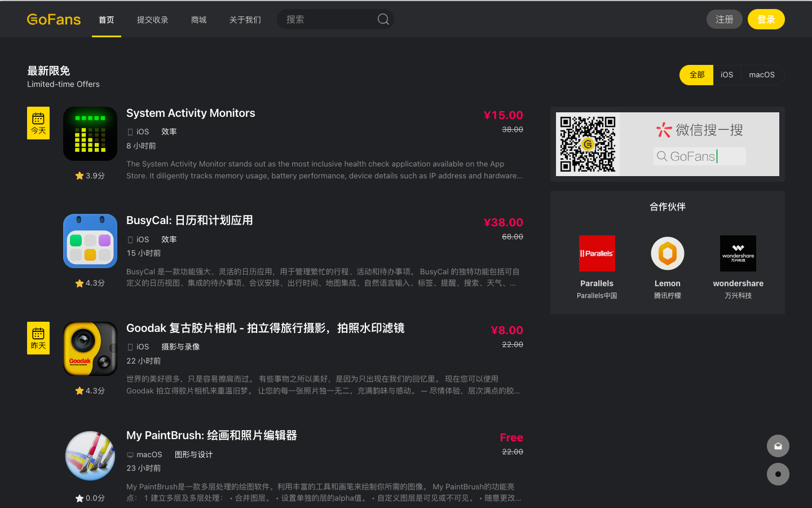Click the Goodak retro camera app icon

90,349
